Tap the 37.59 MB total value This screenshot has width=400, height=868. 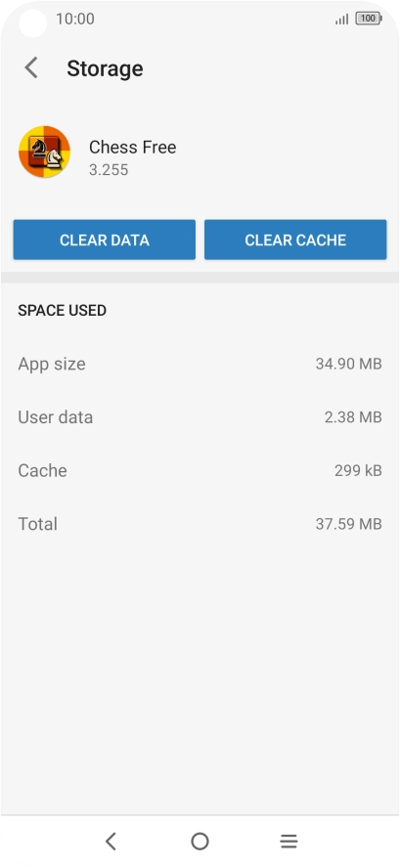[348, 524]
